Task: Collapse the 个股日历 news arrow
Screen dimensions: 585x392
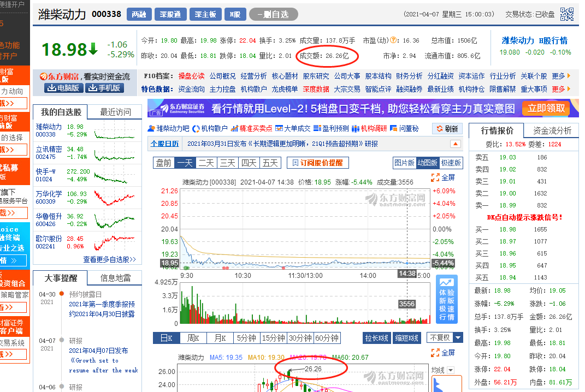Action: pyautogui.click(x=456, y=144)
